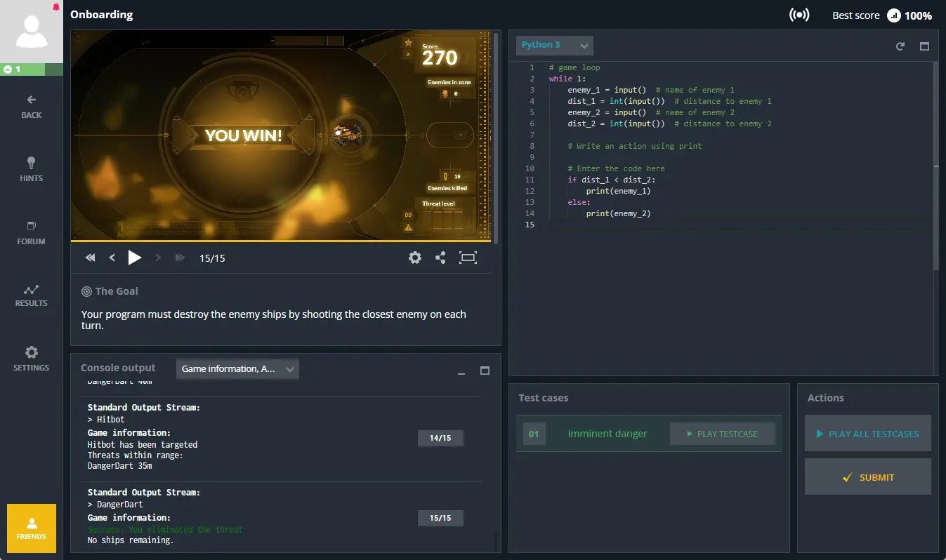Submit the solution

click(868, 477)
